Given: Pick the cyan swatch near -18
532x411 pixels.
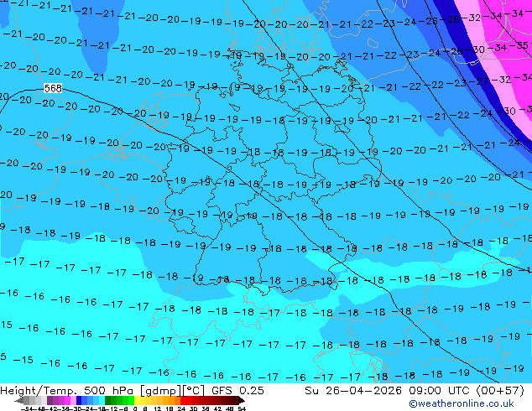Looking at the screenshot, I should click(x=102, y=400).
